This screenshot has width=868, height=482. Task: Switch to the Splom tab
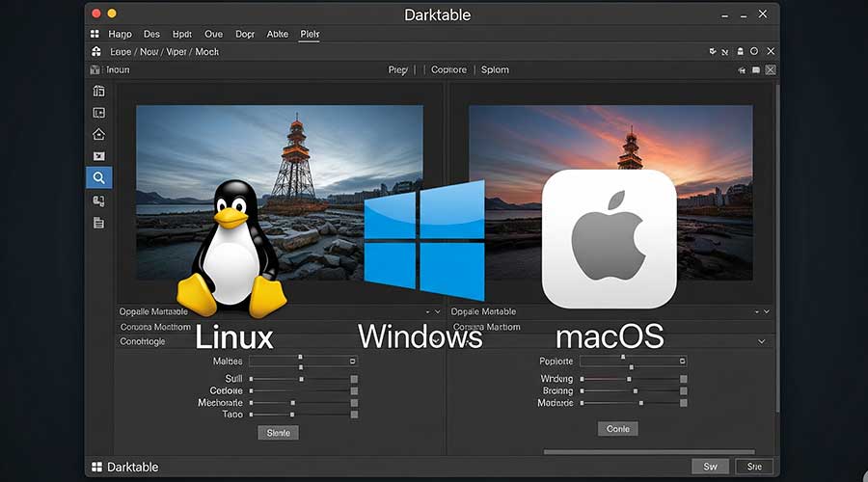coord(495,69)
